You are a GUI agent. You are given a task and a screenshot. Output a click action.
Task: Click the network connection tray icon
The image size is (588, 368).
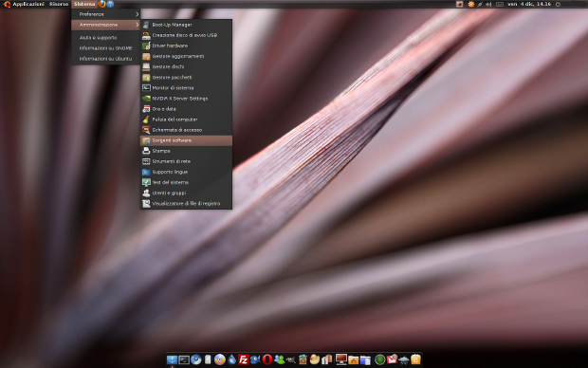(x=480, y=4)
